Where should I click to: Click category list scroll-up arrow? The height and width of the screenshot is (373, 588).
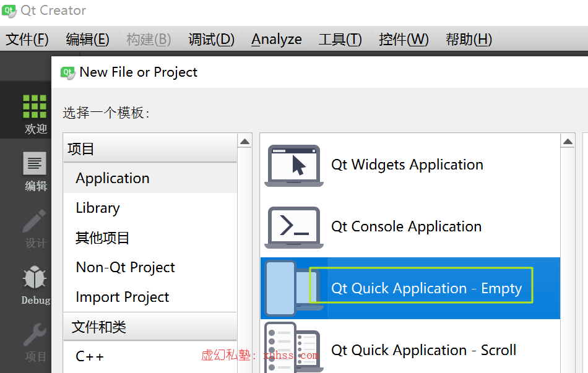245,141
